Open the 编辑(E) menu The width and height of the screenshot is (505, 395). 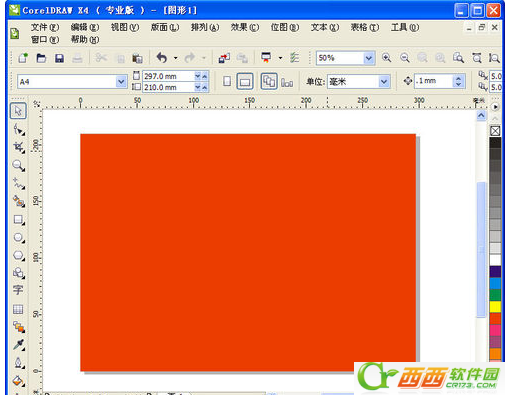click(85, 27)
